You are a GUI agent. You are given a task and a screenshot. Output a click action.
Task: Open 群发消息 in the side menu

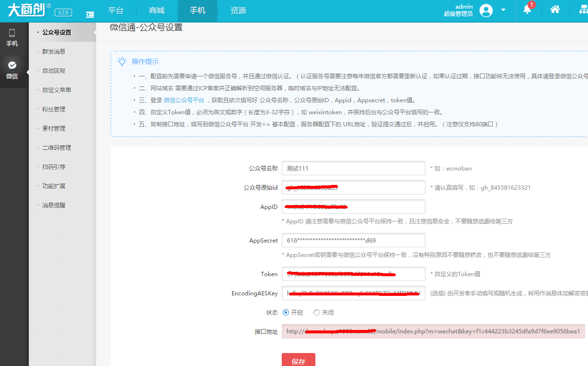click(54, 51)
